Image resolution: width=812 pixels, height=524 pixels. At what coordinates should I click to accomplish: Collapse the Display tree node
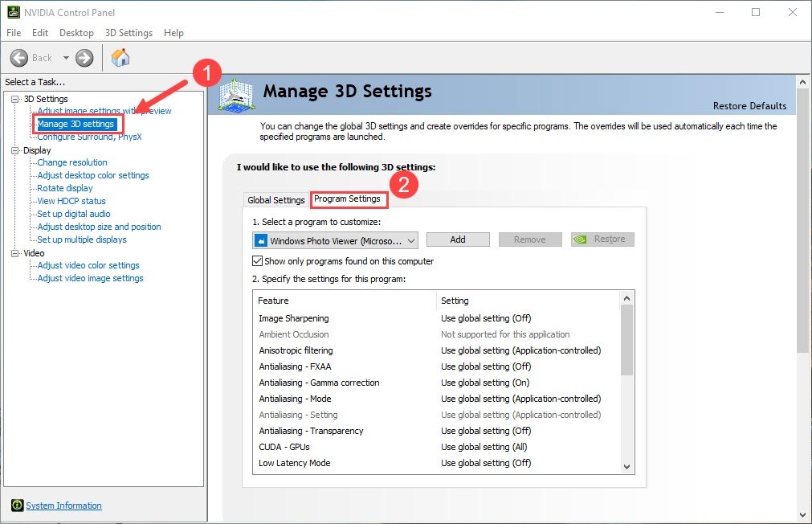15,150
